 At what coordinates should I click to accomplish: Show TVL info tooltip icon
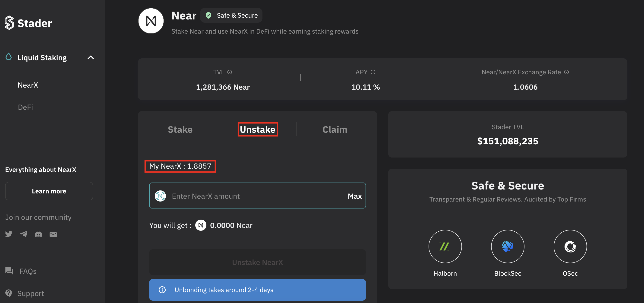pyautogui.click(x=230, y=72)
